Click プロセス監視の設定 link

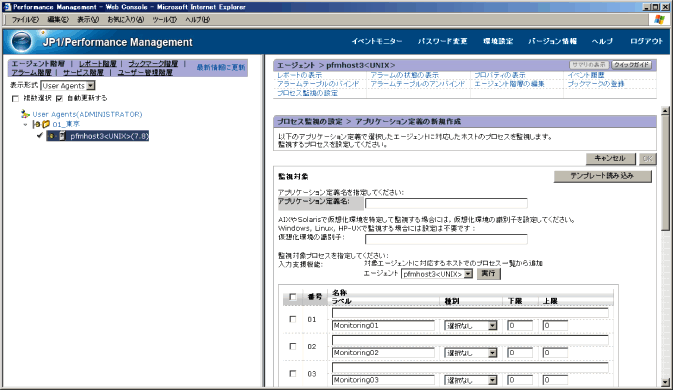point(307,93)
